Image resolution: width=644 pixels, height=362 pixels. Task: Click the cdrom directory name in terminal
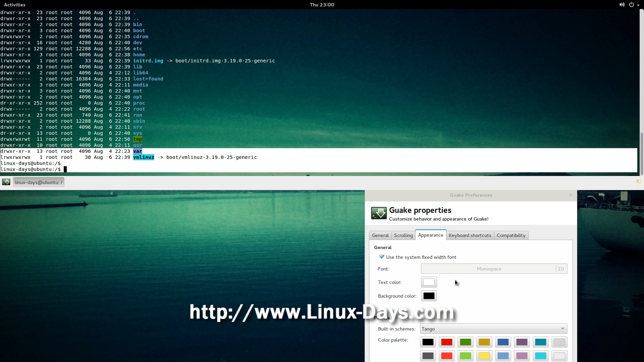(141, 37)
